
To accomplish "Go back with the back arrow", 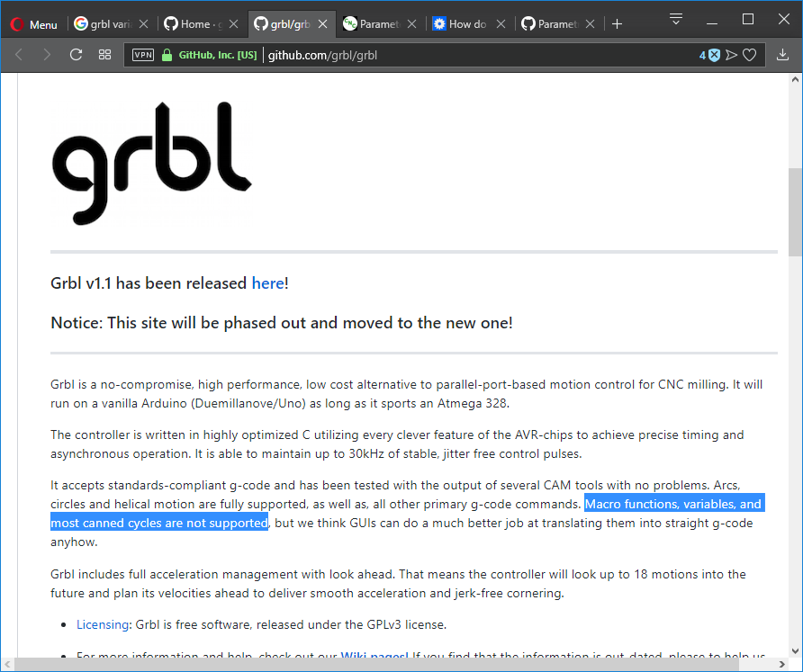I will point(19,55).
